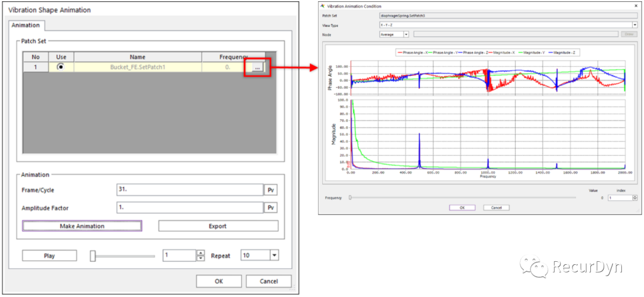Click the Vibration Animation Condition window icon
Screen dimensions: 644x297
pyautogui.click(x=323, y=5)
